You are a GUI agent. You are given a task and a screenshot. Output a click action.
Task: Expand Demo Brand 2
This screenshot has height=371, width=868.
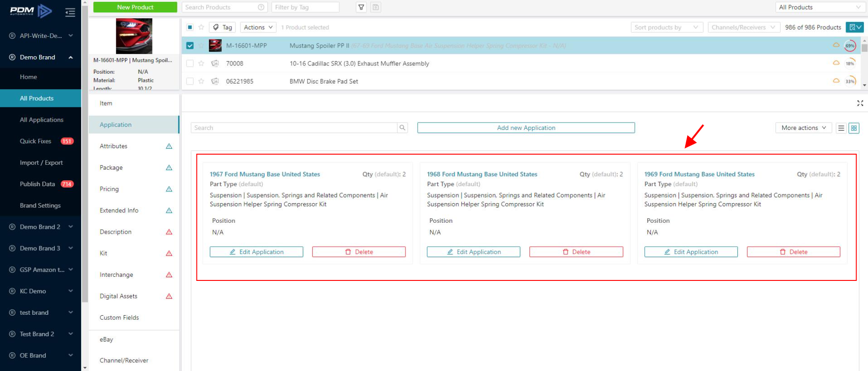pyautogui.click(x=41, y=227)
